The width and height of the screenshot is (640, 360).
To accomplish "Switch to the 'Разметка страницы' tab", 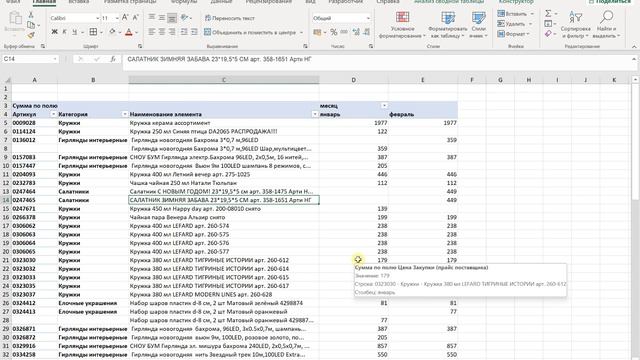I will pos(130,2).
